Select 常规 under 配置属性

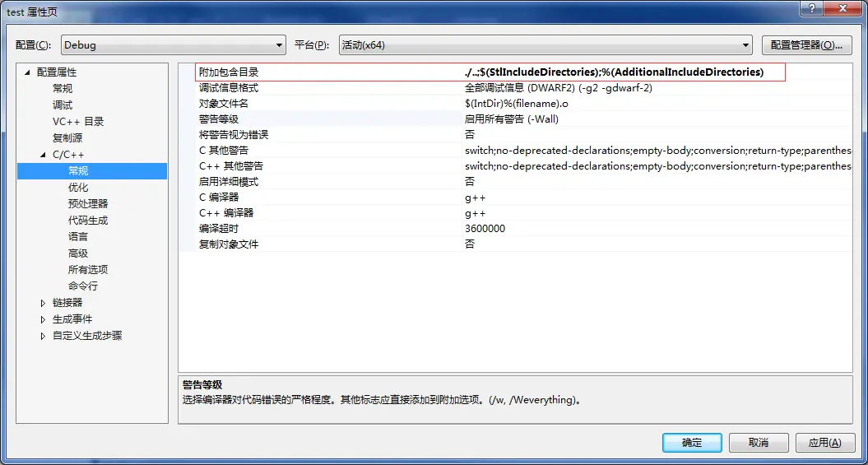63,89
